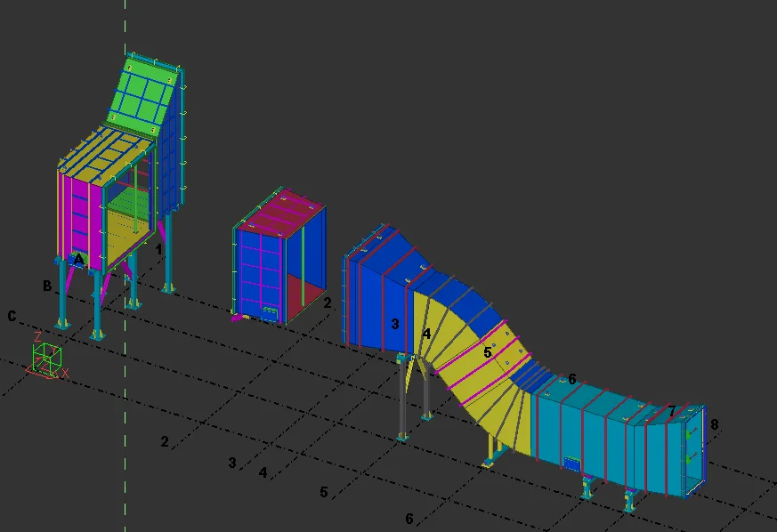Click grid label 7 on the duct top
This screenshot has width=777, height=532.
tap(672, 411)
